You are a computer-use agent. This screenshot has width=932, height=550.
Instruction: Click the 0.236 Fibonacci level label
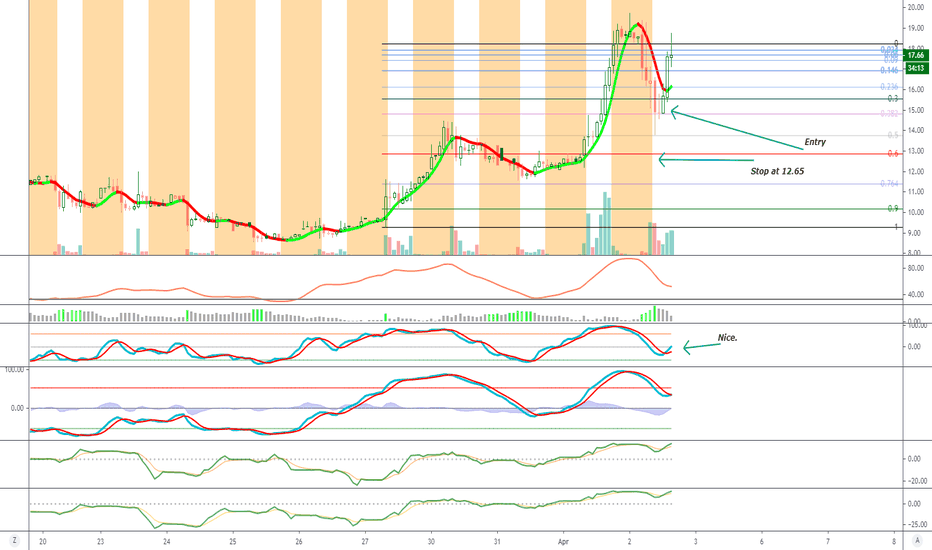click(x=889, y=87)
